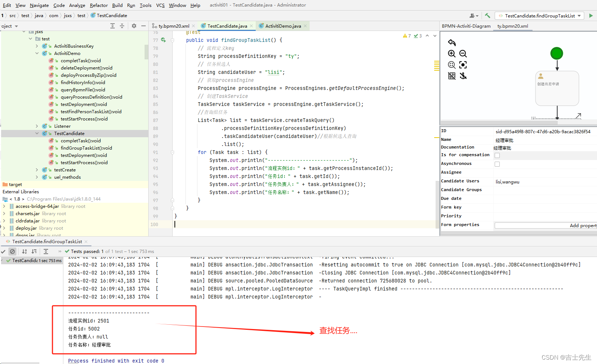Collapse the ActivitiDemo class node
Image resolution: width=597 pixels, height=364 pixels.
(x=37, y=54)
